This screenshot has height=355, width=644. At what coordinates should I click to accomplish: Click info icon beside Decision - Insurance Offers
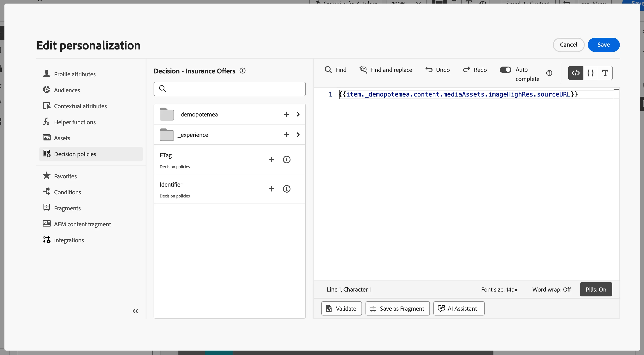click(243, 71)
